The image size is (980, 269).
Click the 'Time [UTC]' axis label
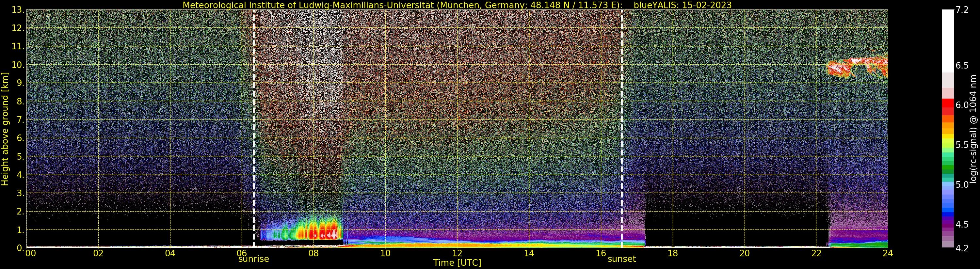coord(457,263)
